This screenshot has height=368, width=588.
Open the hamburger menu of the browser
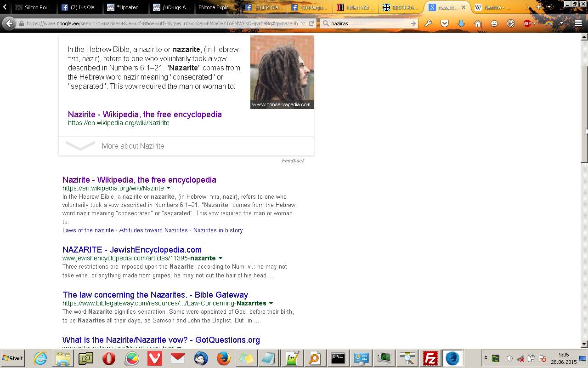(x=578, y=23)
